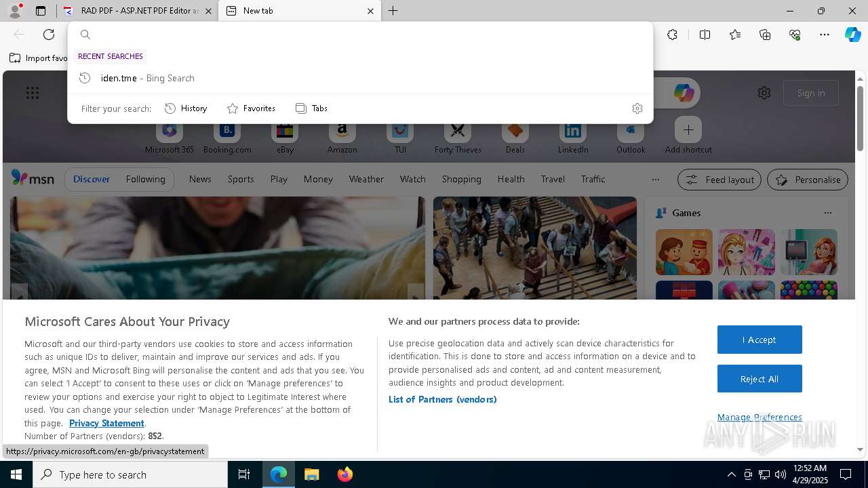This screenshot has height=488, width=868.
Task: Open the notification center icon
Action: coord(846,474)
